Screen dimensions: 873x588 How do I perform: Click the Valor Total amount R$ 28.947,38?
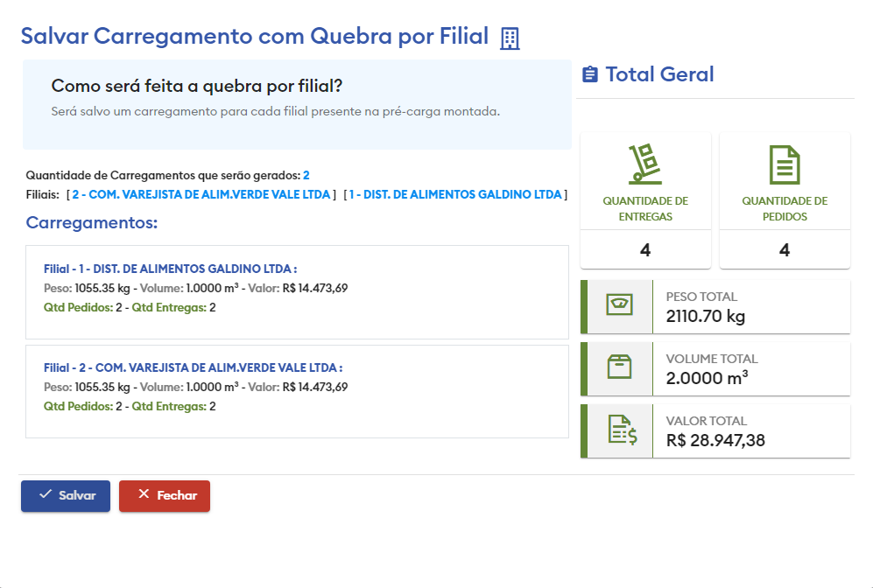[715, 441]
